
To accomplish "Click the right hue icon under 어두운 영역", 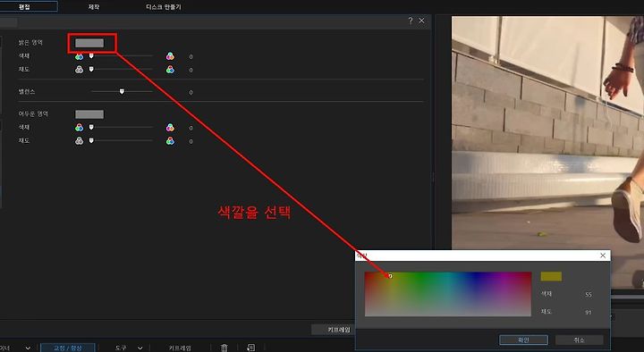I will (170, 128).
